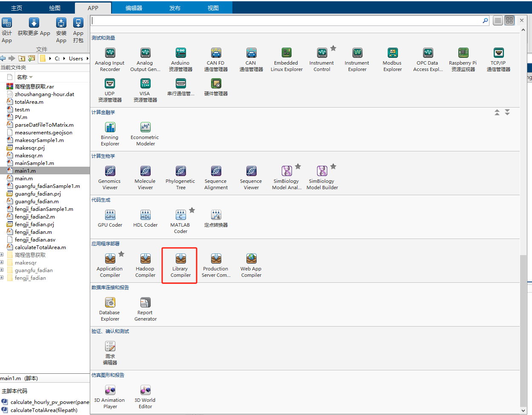Switch to the 主页 tab

(x=17, y=8)
